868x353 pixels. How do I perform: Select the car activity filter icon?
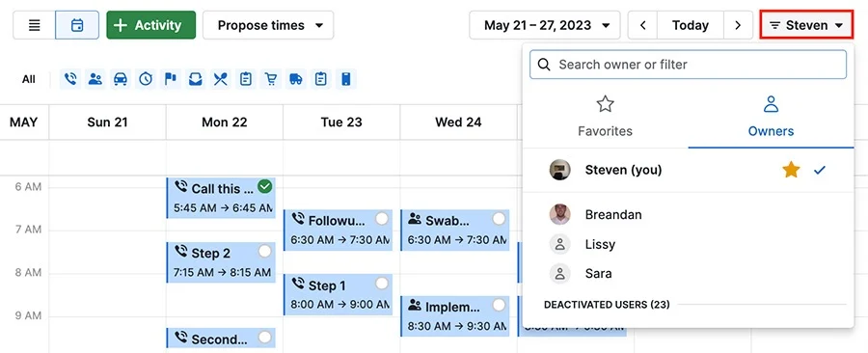[121, 79]
